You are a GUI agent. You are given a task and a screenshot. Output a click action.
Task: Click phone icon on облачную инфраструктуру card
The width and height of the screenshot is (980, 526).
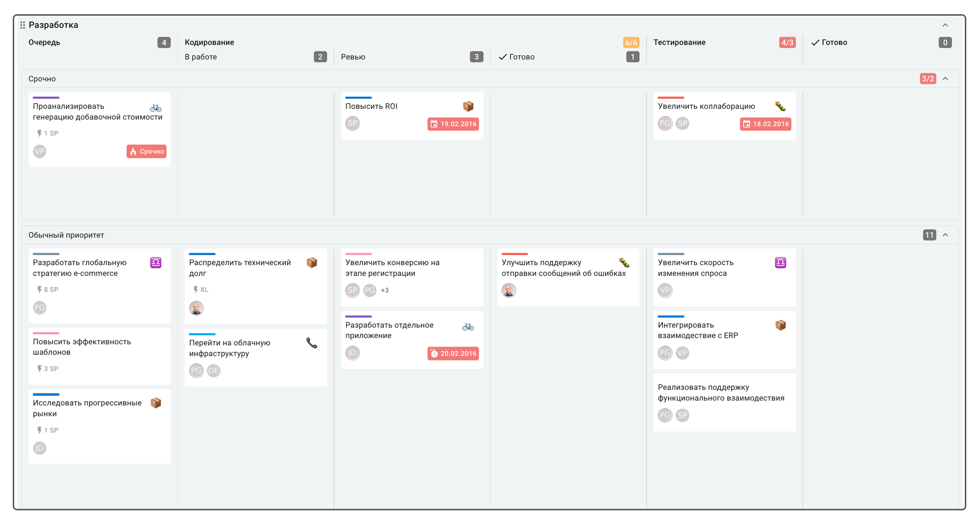312,343
